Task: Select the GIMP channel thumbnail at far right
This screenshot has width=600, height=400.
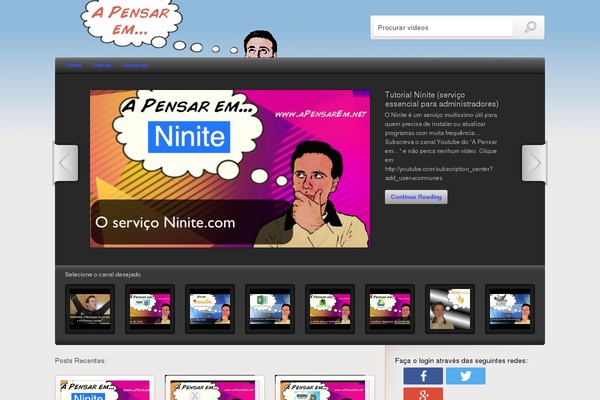Action: pos(510,309)
